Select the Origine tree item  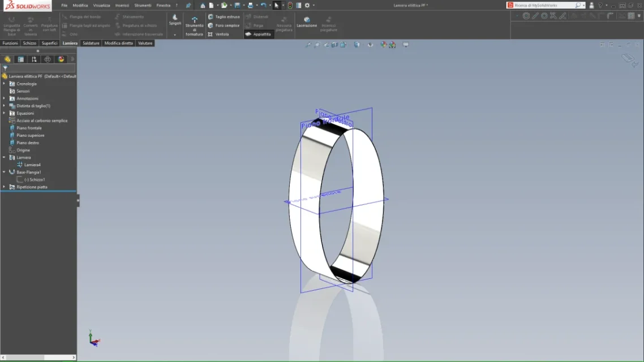pyautogui.click(x=23, y=150)
